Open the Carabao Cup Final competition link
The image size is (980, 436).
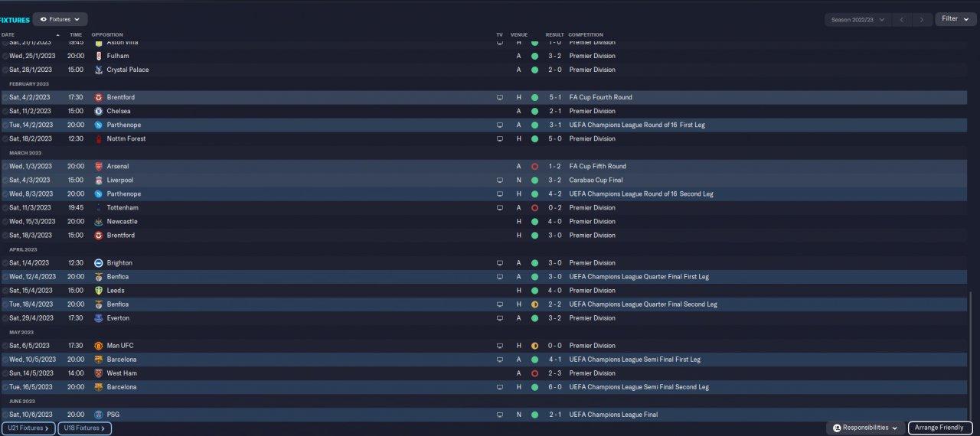click(x=596, y=180)
